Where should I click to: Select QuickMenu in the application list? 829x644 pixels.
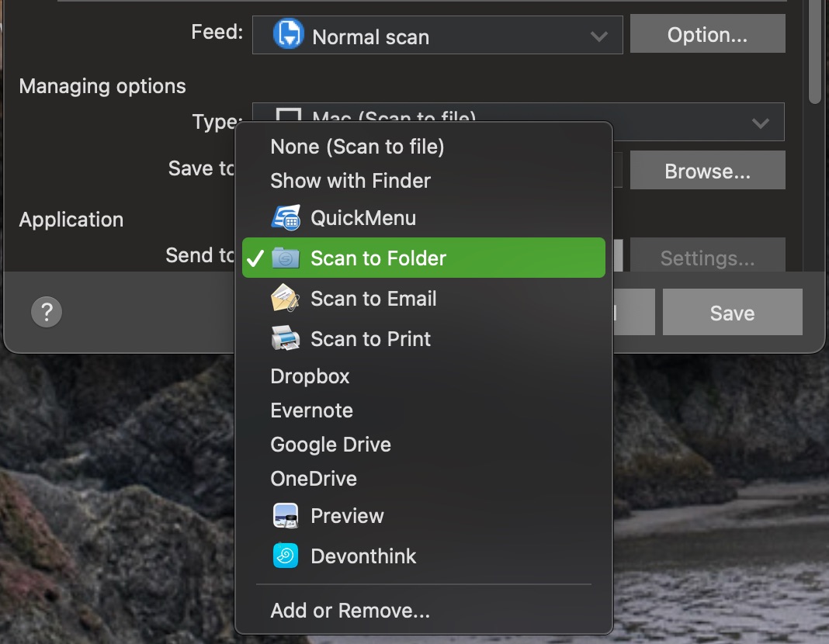[x=424, y=218]
